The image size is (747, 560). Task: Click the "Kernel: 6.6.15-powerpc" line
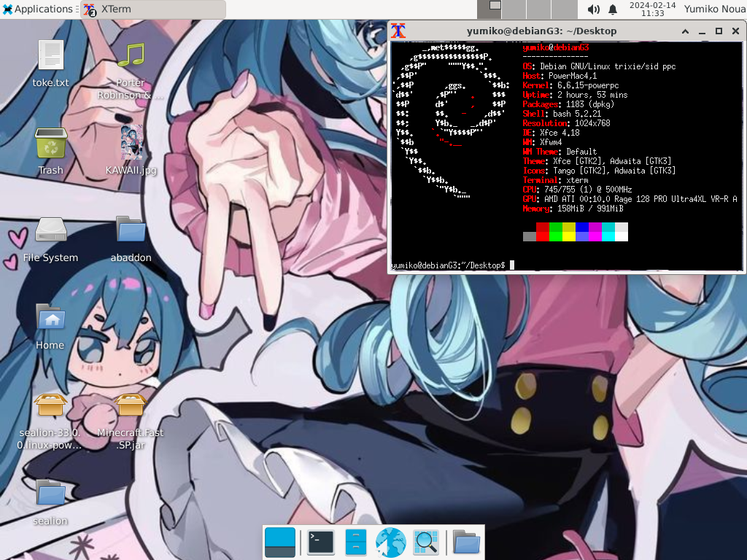570,85
